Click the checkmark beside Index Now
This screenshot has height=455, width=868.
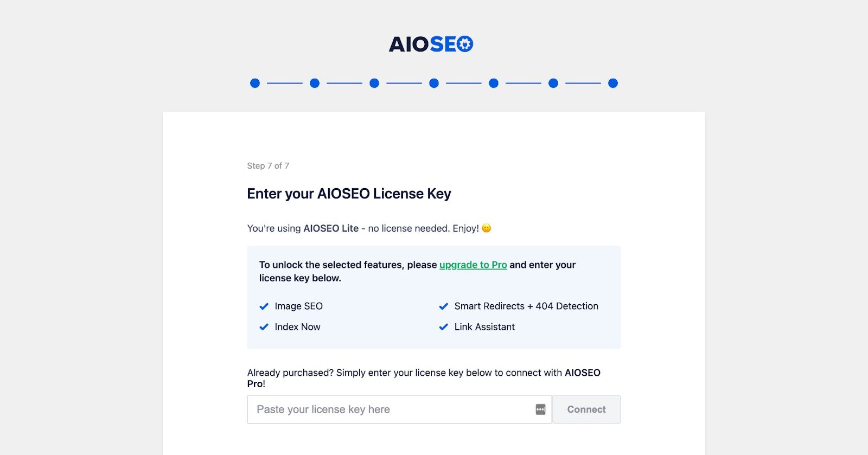[x=264, y=327]
